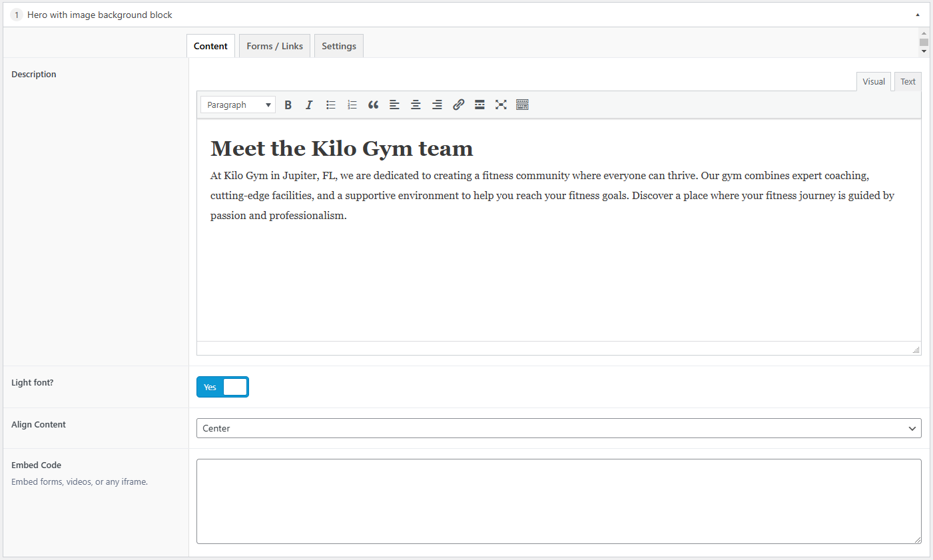Screen dimensions: 933x560
Task: Enter fullscreen editor mode
Action: (x=501, y=105)
